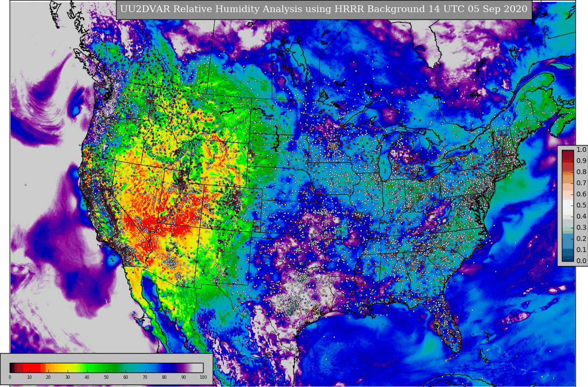Click the 0.0 label on the vertical scale
The height and width of the screenshot is (387, 588).
581,261
